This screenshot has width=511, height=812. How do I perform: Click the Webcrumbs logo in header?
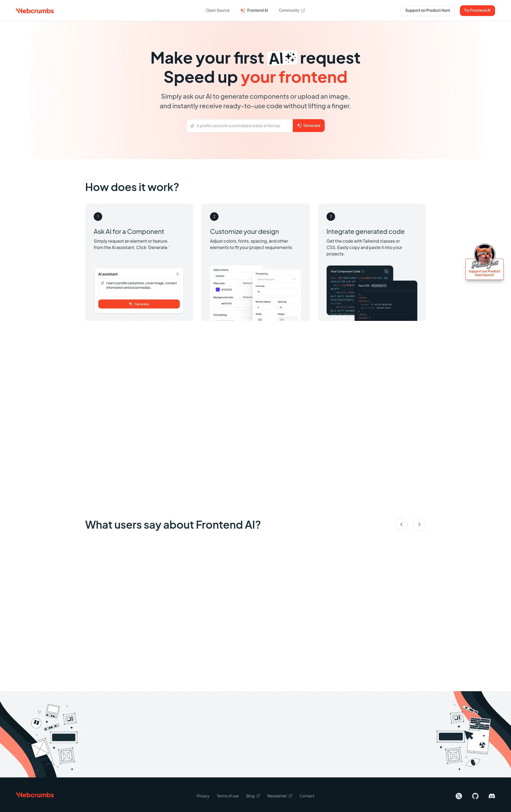point(35,10)
